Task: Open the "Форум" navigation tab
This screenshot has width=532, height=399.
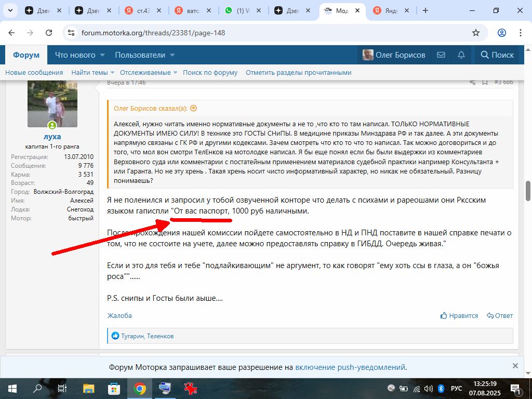Action: click(26, 55)
